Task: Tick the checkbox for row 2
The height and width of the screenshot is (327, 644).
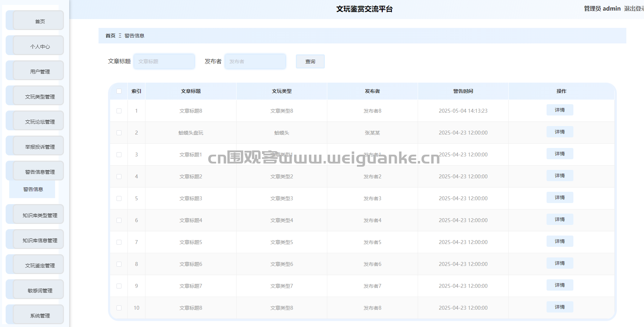Action: pos(119,133)
